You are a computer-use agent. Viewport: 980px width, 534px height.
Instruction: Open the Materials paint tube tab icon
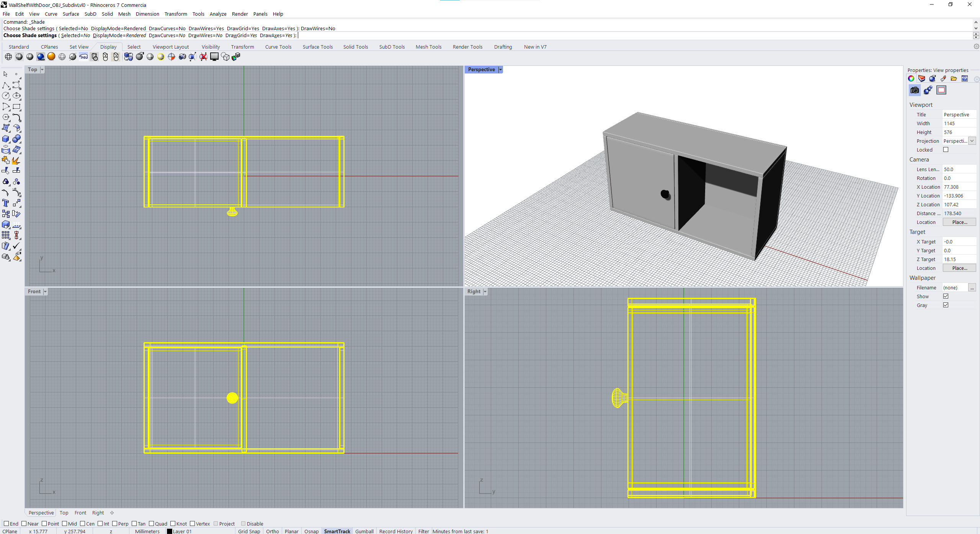click(x=943, y=79)
